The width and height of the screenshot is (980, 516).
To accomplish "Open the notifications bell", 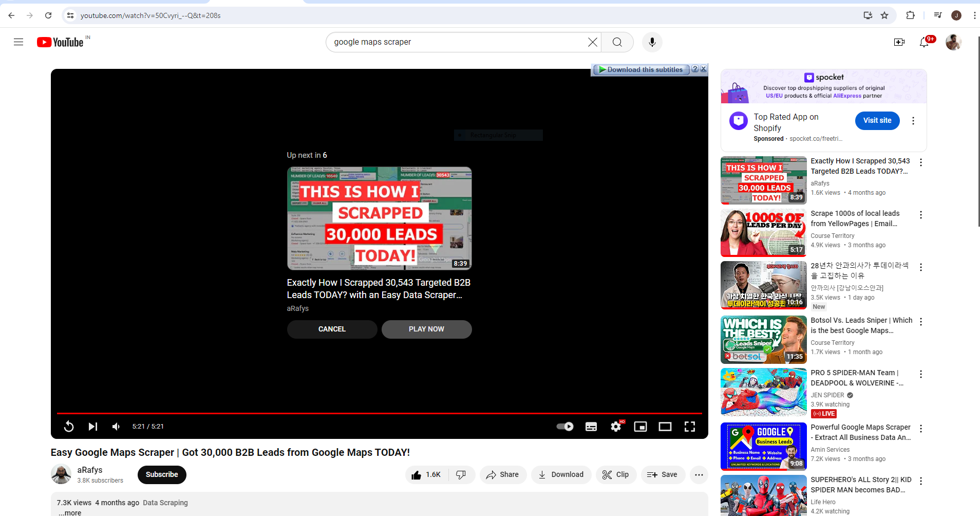I will (x=924, y=42).
